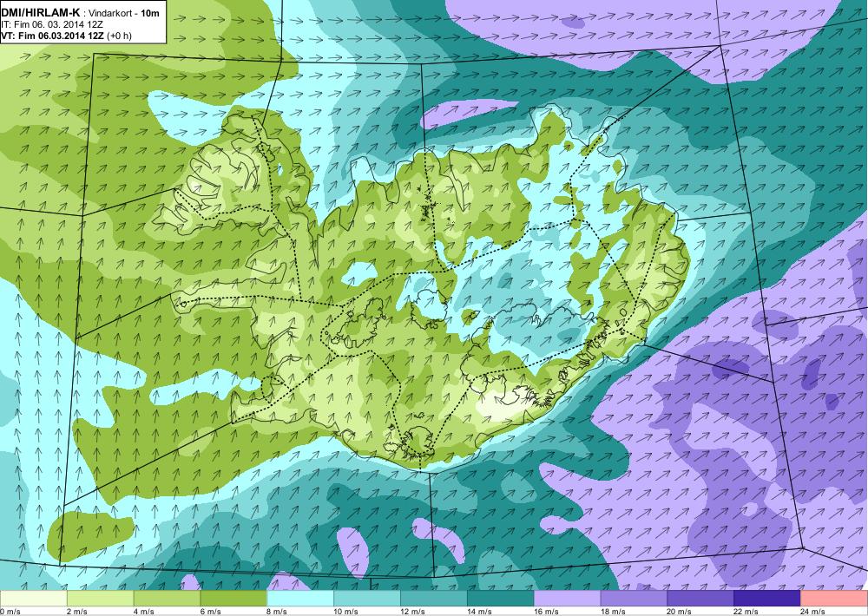Click the "DMI/HIRLAM-K" model title text
This screenshot has width=868, height=616.
41,12
